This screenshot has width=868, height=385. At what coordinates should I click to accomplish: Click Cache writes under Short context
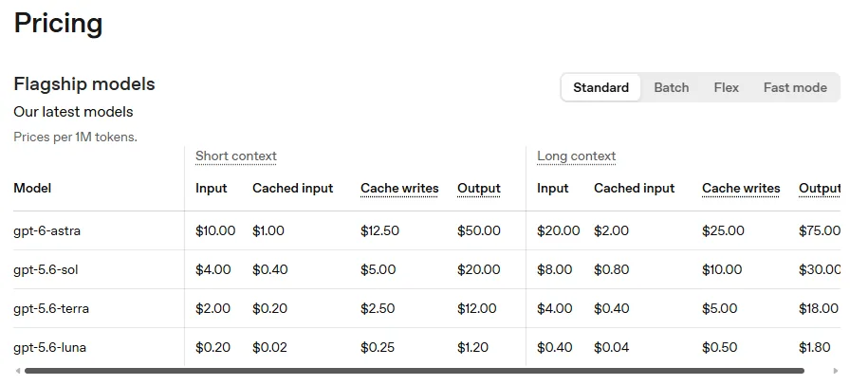pos(399,188)
